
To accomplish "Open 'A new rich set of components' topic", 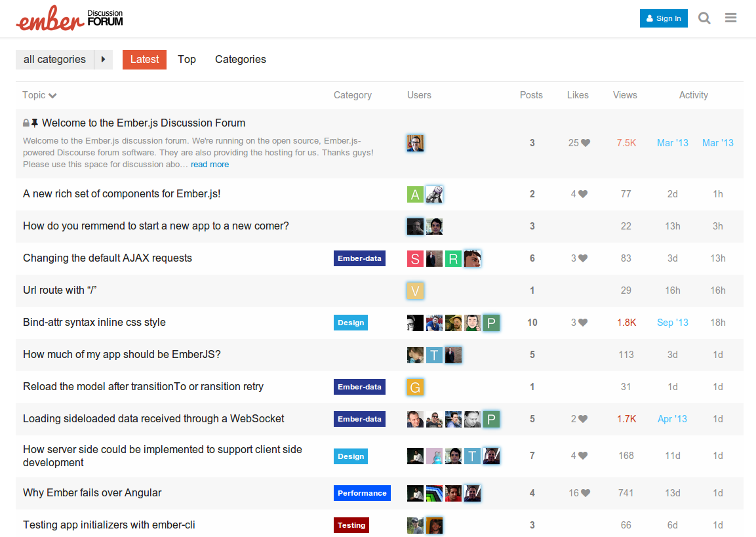I will tap(121, 194).
